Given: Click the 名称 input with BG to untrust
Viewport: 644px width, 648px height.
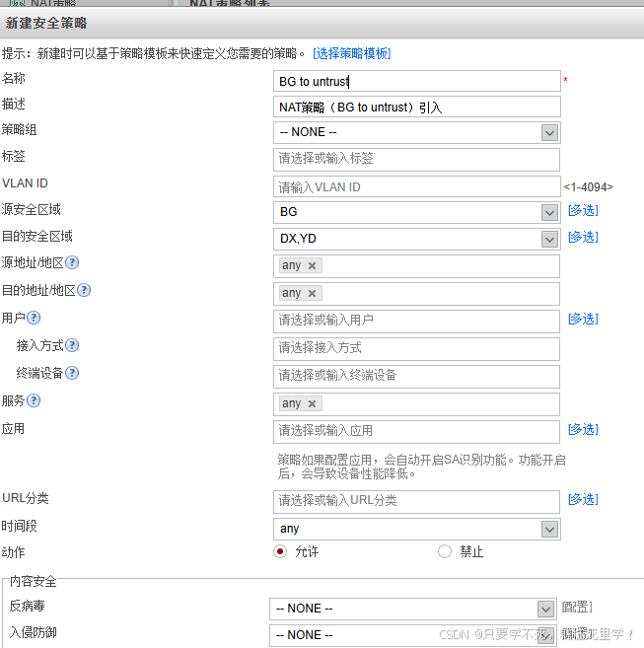Looking at the screenshot, I should point(416,81).
